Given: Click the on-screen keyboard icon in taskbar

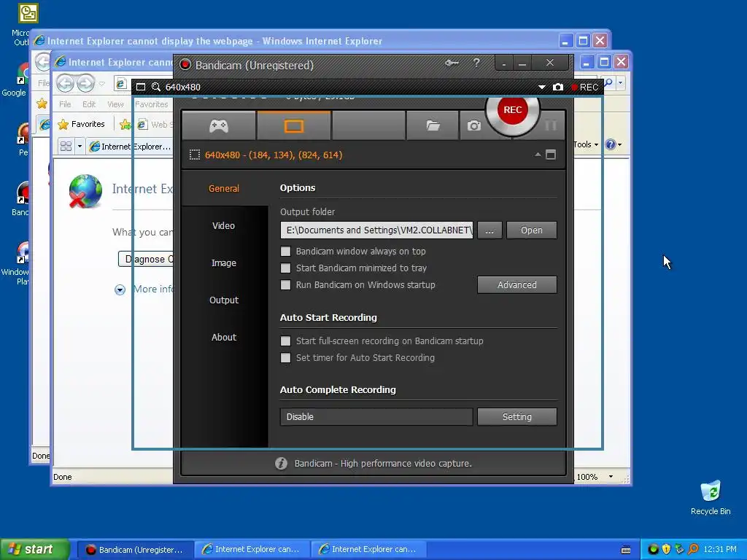Looking at the screenshot, I should coord(626,550).
